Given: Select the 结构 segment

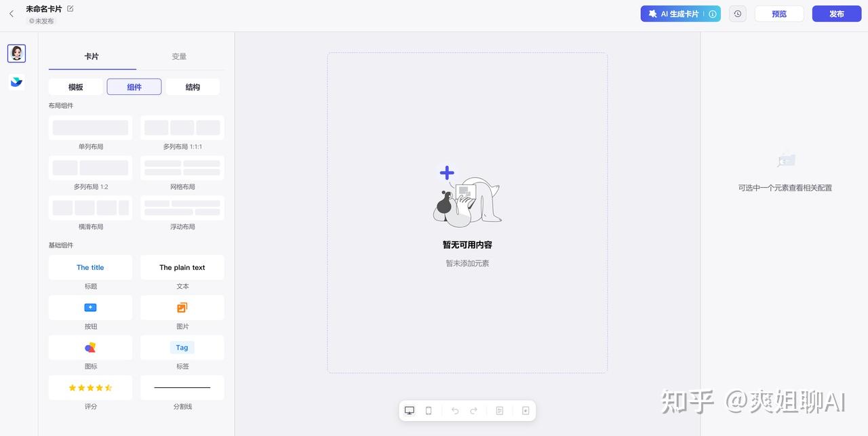Looking at the screenshot, I should click(x=193, y=87).
